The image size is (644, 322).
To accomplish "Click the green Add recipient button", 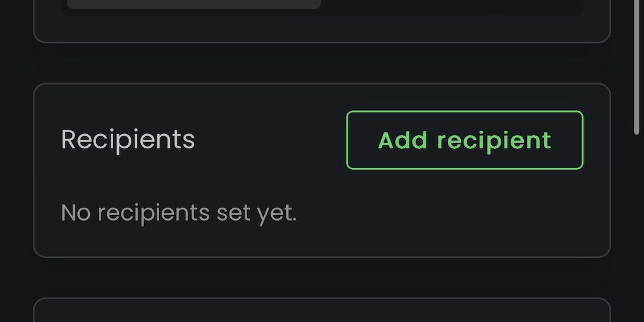I will 464,140.
